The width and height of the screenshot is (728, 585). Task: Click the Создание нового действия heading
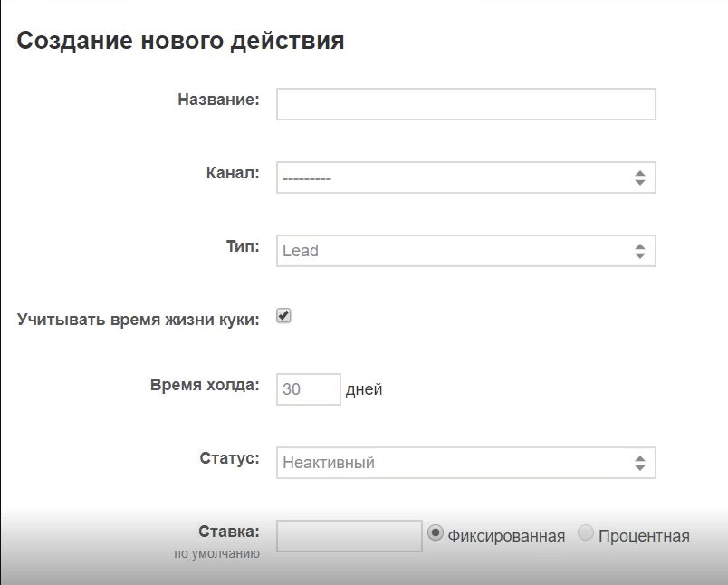coord(178,41)
